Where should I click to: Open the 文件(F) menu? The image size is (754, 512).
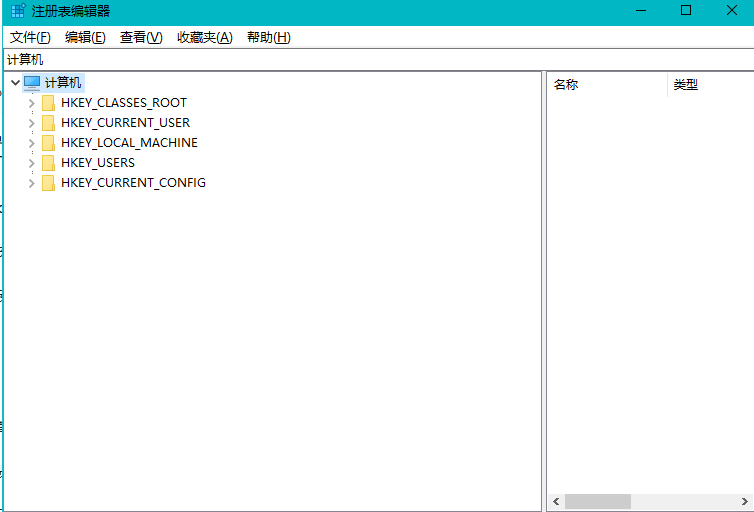click(x=30, y=37)
